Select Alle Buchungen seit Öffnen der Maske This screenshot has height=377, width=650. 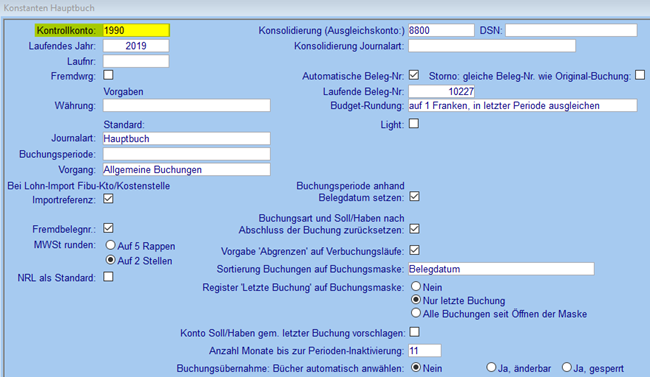coord(416,313)
